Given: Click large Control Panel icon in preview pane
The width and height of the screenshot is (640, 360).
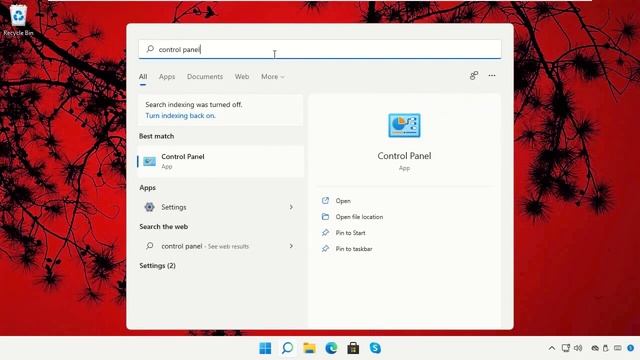Looking at the screenshot, I should [x=404, y=125].
